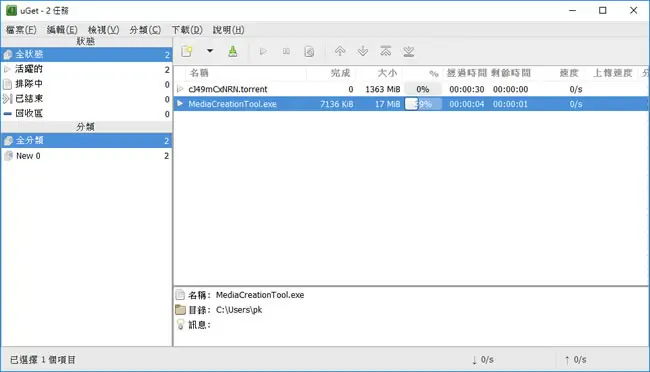This screenshot has width=650, height=372.
Task: Open the 檢視(V) menu
Action: click(104, 30)
